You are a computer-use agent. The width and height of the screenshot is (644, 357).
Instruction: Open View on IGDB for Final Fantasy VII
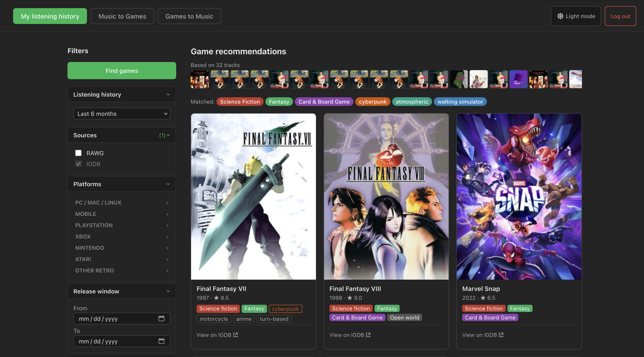pyautogui.click(x=217, y=335)
